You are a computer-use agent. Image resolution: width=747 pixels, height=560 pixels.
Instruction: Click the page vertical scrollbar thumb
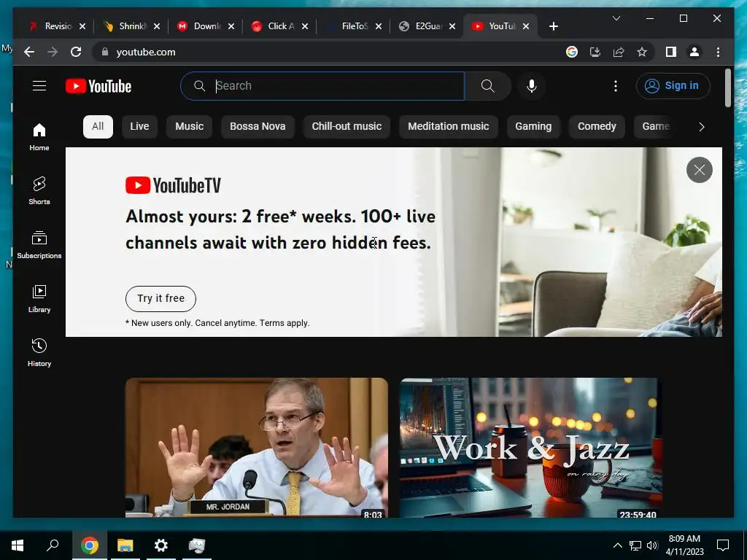tap(727, 88)
